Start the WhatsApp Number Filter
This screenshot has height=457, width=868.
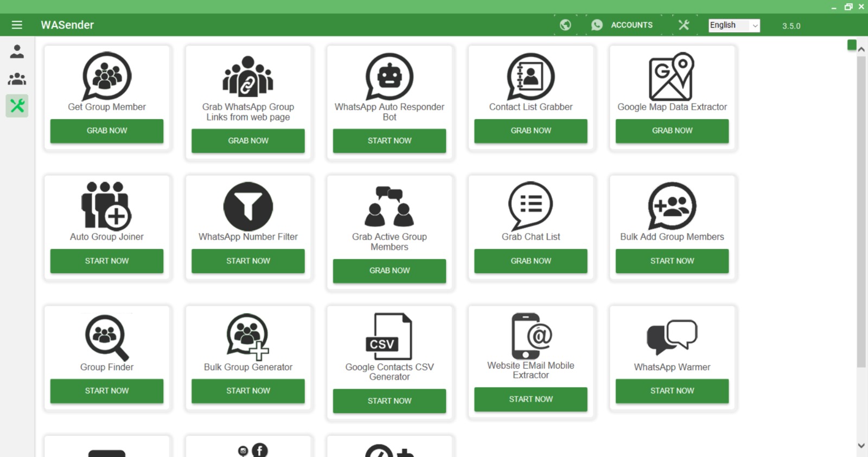(x=248, y=261)
